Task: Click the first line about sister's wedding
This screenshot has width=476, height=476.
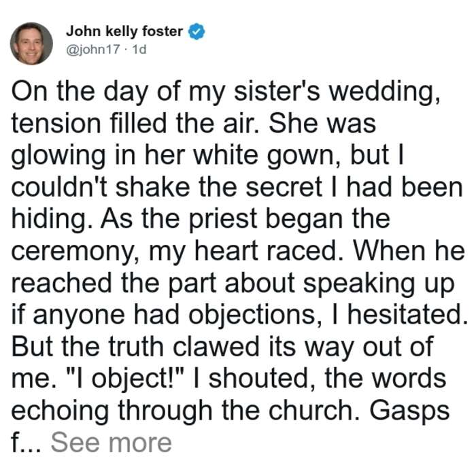Action: pyautogui.click(x=226, y=91)
